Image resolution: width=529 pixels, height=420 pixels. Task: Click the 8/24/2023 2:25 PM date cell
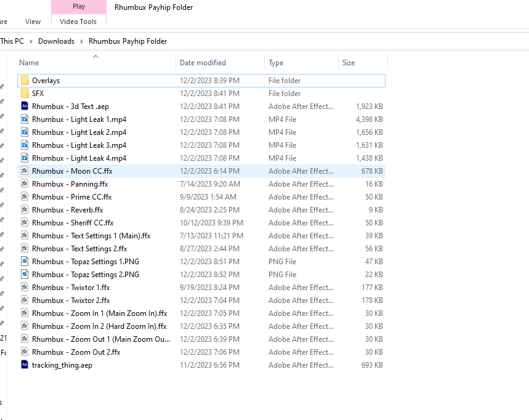point(209,210)
